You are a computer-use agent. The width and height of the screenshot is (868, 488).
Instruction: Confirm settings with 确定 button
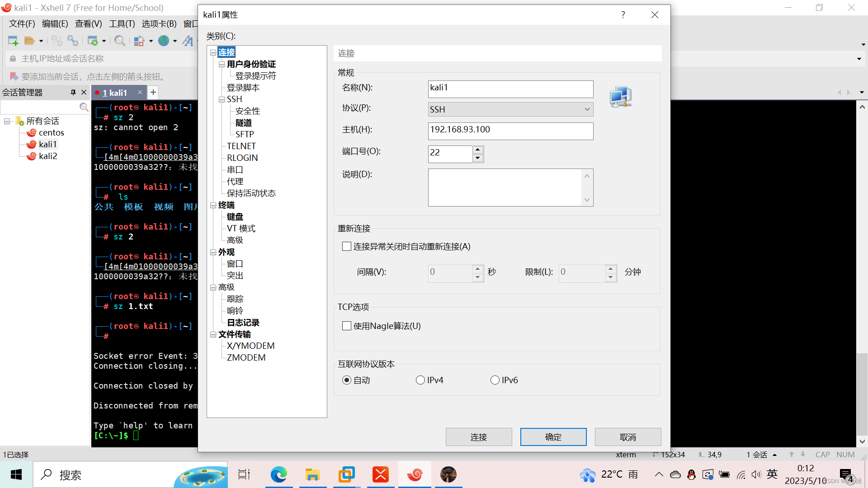point(553,436)
